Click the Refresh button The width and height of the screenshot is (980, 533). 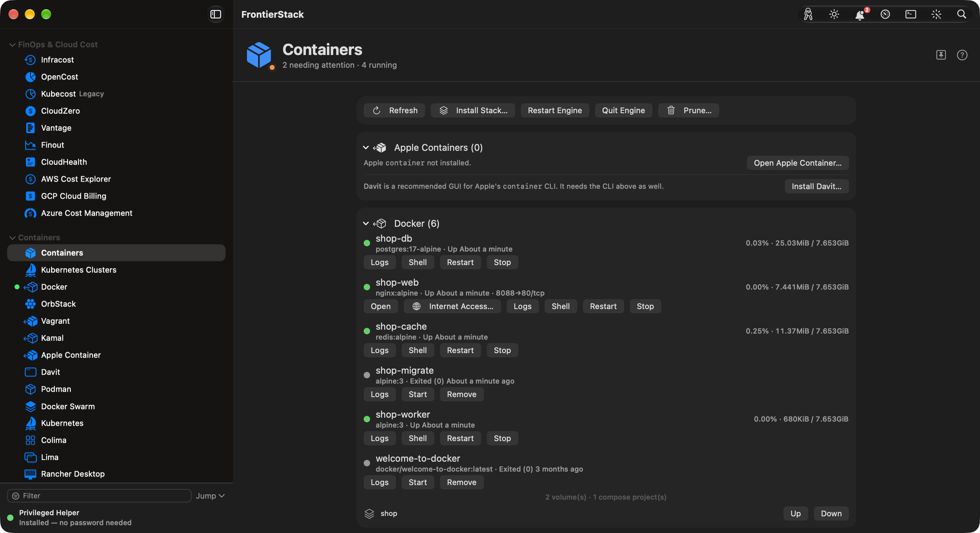(x=394, y=110)
